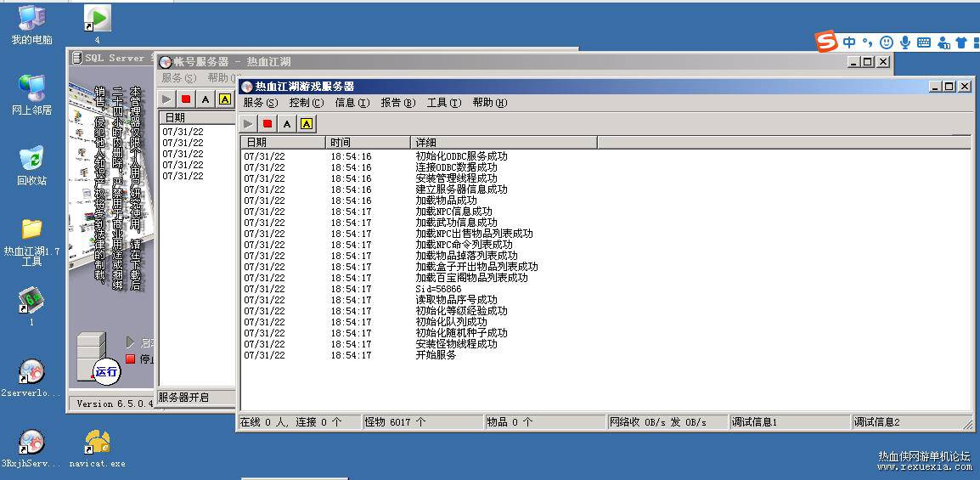Viewport: 980px width, 480px height.
Task: Click 日期 column header in account server window
Action: click(198, 117)
